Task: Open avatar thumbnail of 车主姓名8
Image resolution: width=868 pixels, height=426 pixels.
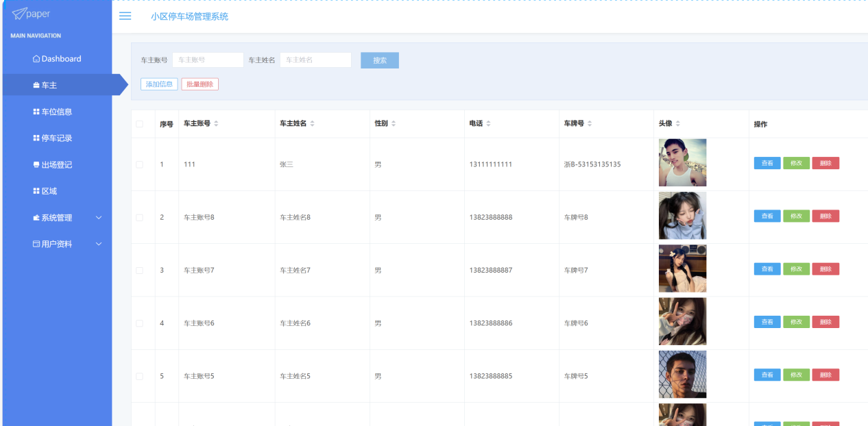Action: point(682,216)
